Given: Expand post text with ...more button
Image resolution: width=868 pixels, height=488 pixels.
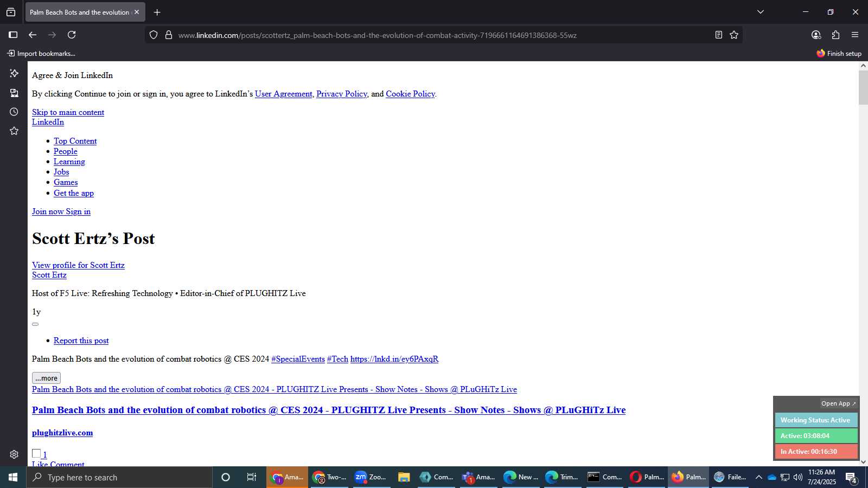Looking at the screenshot, I should click(x=46, y=378).
